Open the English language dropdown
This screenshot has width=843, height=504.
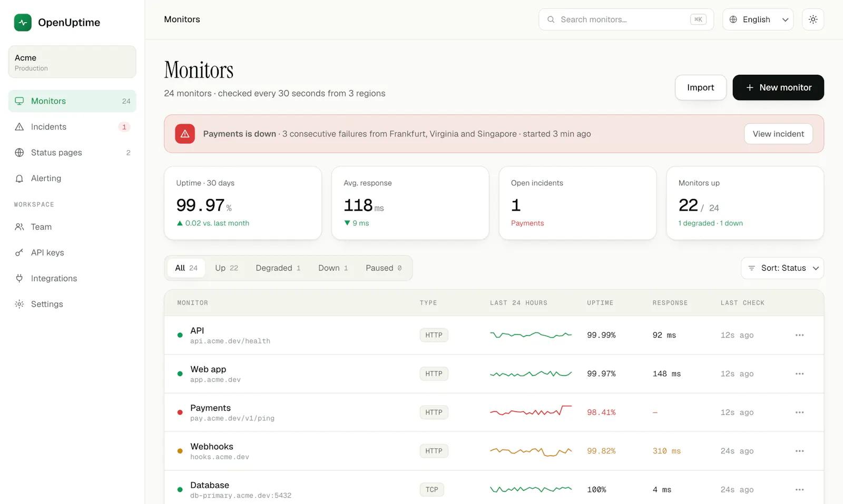(x=758, y=19)
